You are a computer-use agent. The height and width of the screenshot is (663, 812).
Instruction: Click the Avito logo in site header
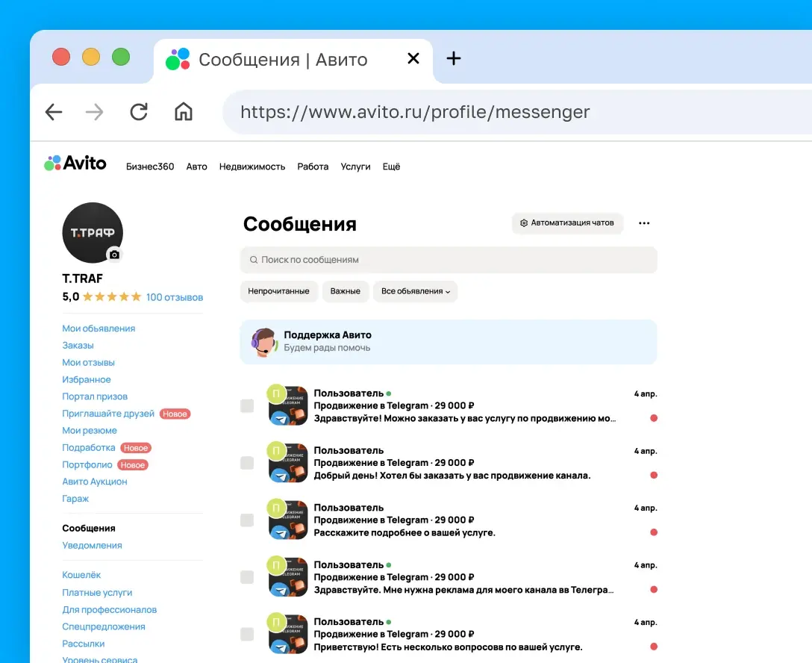75,164
